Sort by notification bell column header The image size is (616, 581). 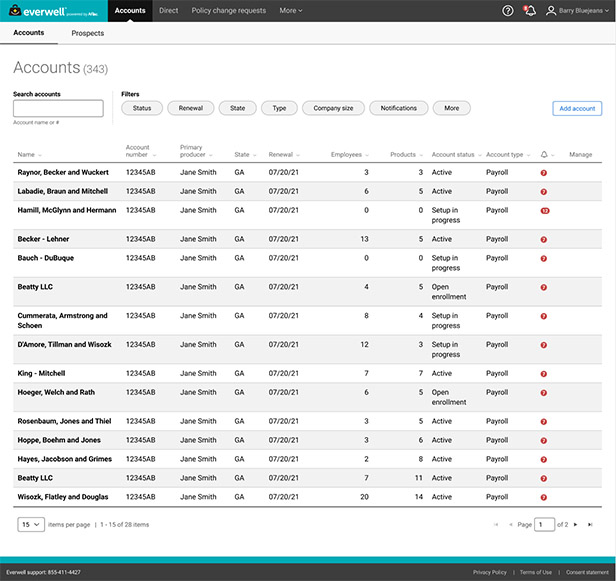tap(547, 154)
